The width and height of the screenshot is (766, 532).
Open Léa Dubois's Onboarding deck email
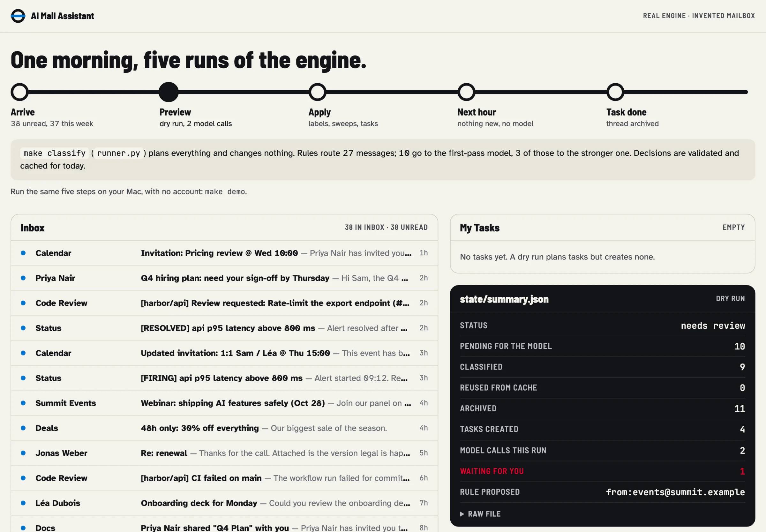pos(224,503)
